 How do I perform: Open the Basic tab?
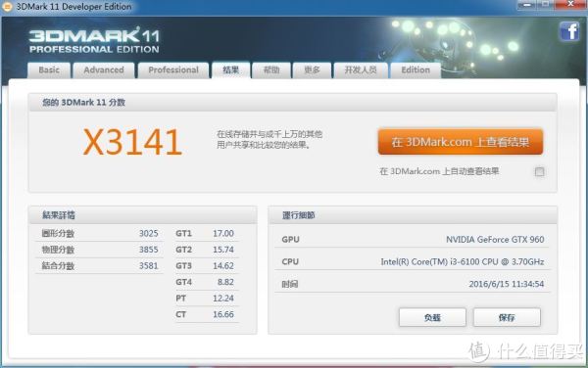(x=49, y=70)
